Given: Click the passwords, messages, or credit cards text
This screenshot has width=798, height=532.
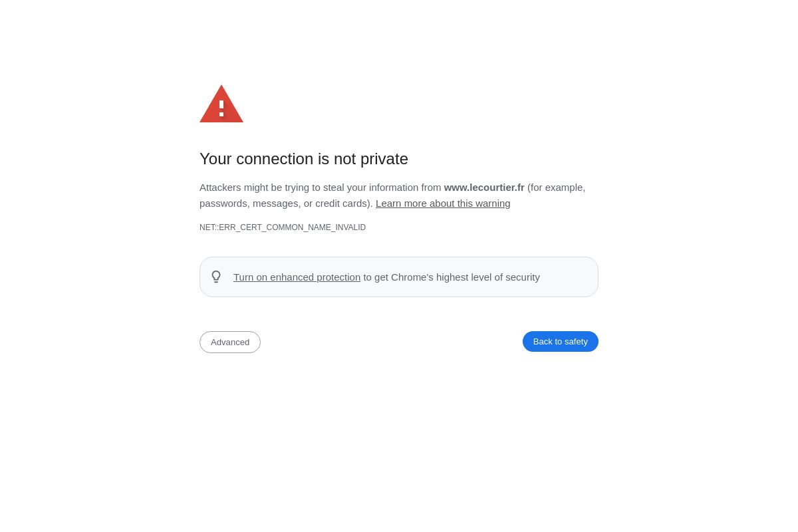Looking at the screenshot, I should 285,203.
